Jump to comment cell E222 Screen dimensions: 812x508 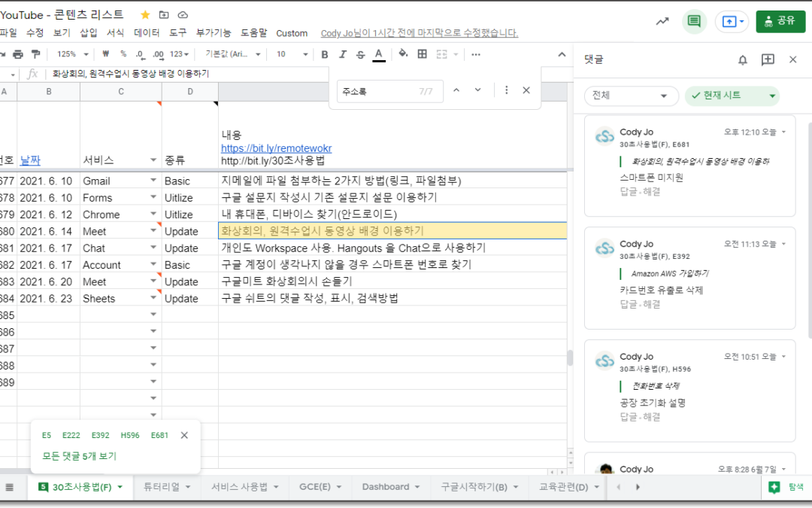click(71, 436)
